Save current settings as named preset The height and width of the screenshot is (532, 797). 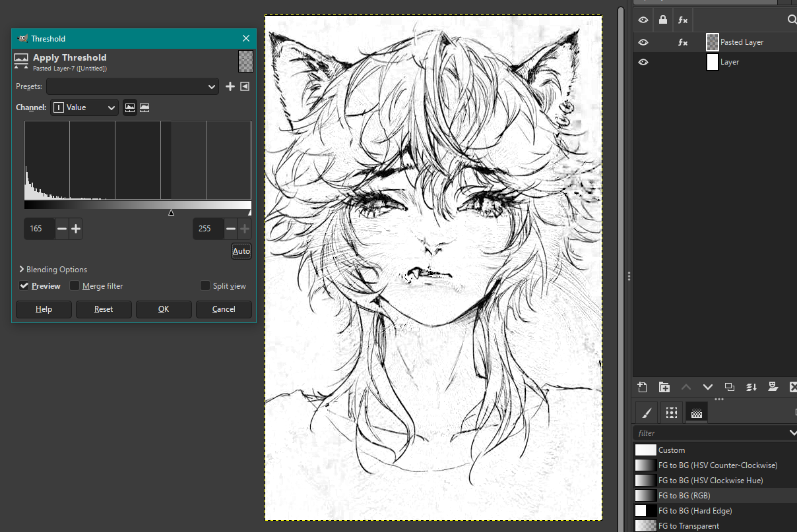click(230, 86)
